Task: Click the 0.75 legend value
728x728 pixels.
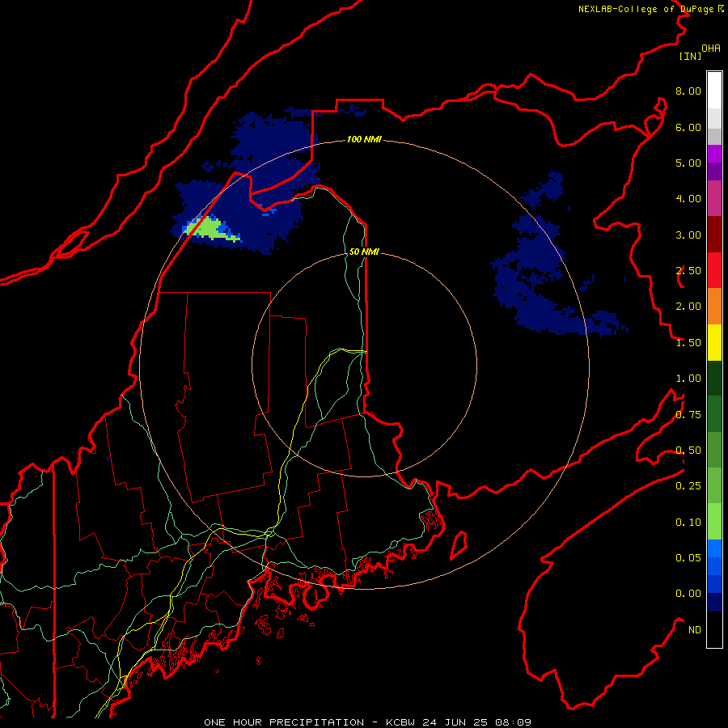Action: (x=688, y=415)
